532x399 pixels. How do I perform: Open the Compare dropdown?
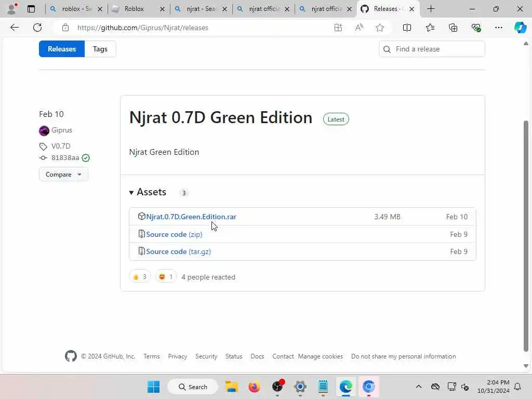click(63, 175)
